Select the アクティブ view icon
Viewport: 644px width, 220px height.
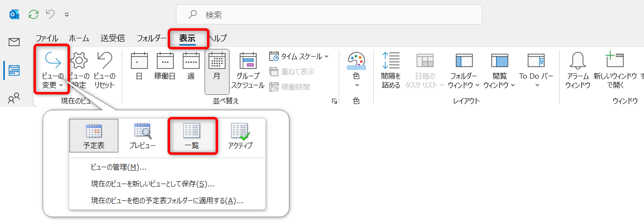click(241, 136)
